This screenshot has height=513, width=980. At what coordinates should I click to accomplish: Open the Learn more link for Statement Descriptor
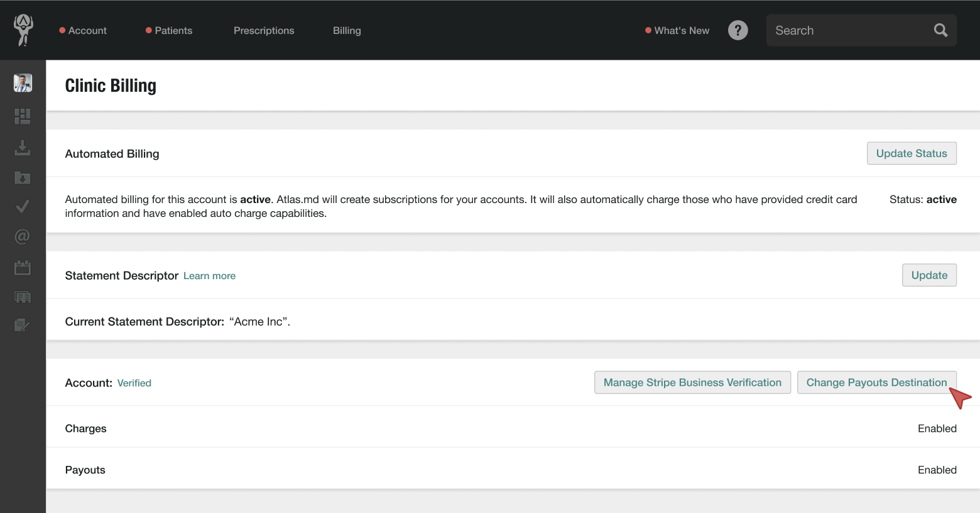click(x=209, y=275)
